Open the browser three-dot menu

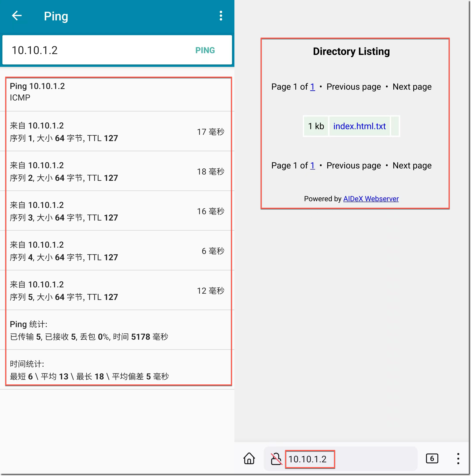tap(458, 458)
